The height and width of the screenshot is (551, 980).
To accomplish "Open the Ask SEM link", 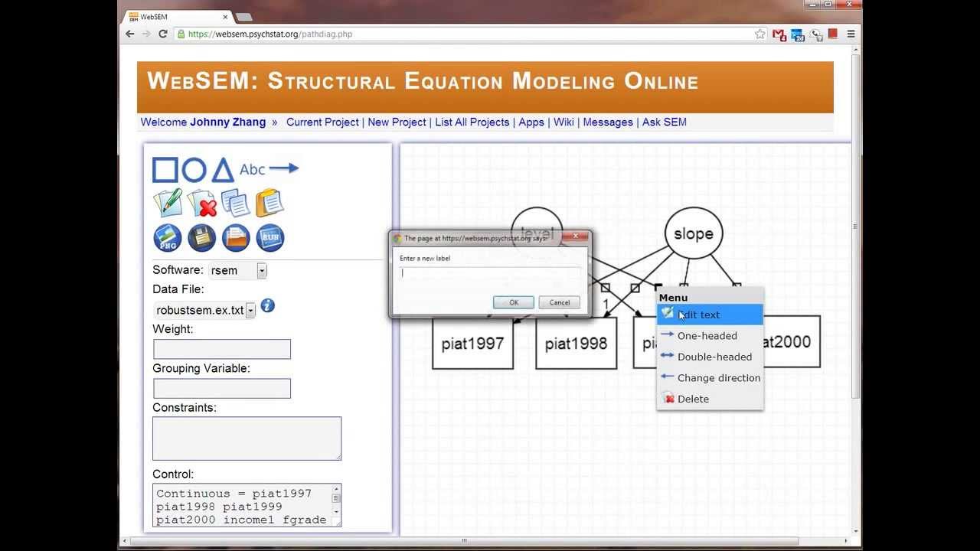I will tap(665, 122).
